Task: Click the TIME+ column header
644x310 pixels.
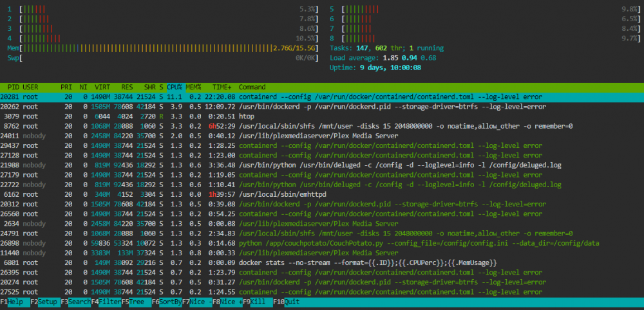Action: tap(222, 87)
